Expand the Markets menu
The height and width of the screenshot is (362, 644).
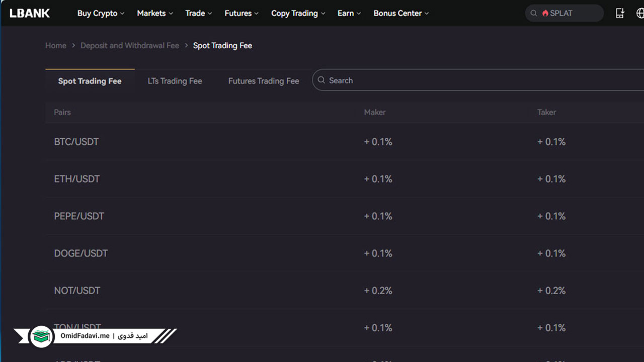155,14
